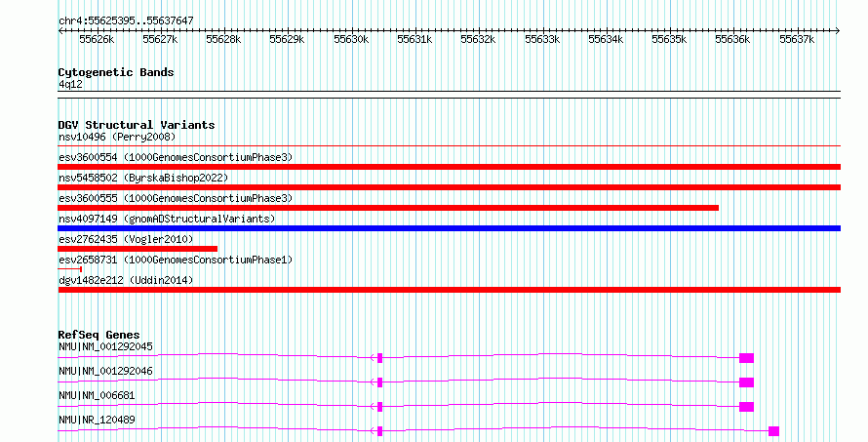Click the short red bar for esv2762435
This screenshot has height=442, width=868.
(x=138, y=249)
